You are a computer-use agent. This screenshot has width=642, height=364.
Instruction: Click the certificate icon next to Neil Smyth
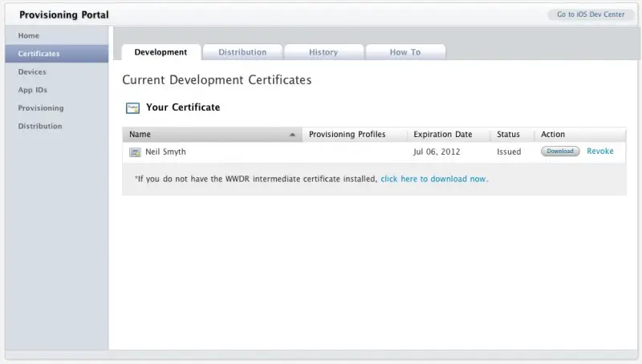point(135,152)
